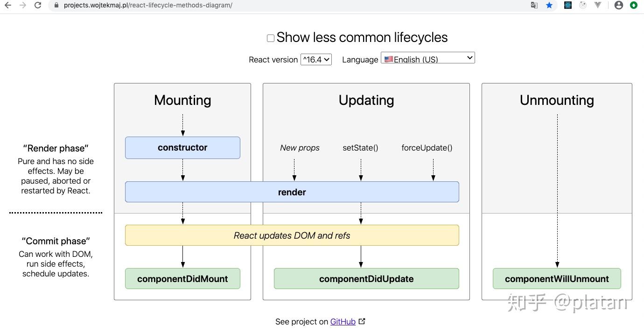Open the React version dropdown
This screenshot has width=644, height=331.
tap(316, 59)
